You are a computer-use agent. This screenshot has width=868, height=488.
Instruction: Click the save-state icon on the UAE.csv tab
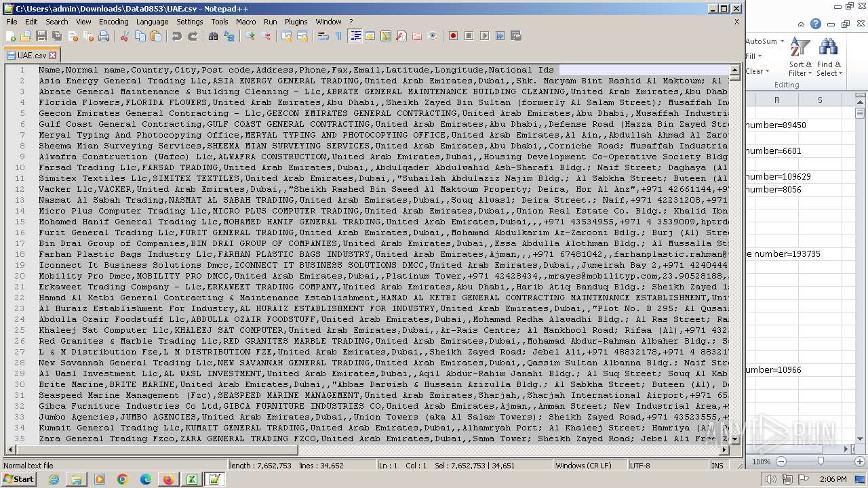point(11,56)
